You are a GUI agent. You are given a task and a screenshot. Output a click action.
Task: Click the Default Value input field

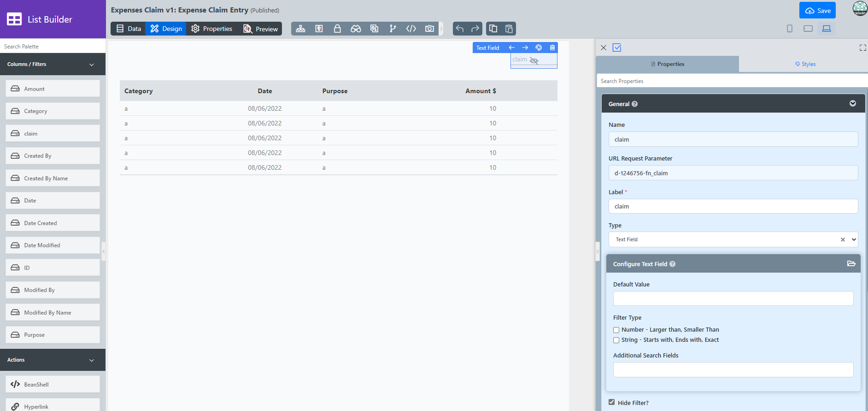pos(733,298)
